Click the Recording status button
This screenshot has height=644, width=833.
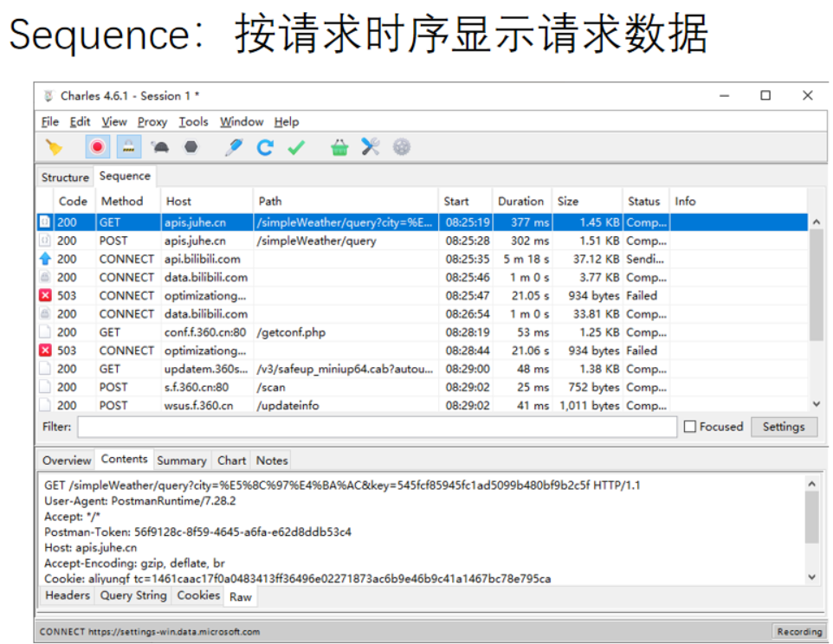click(799, 631)
